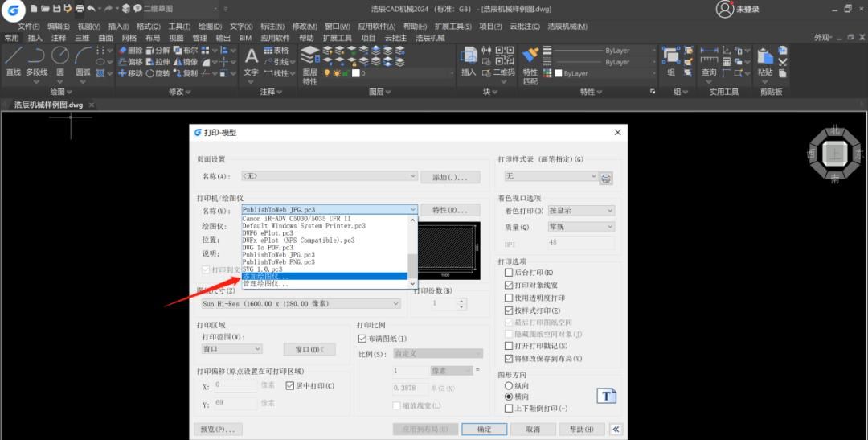Click the Text (文字) large A icon

[x=252, y=56]
